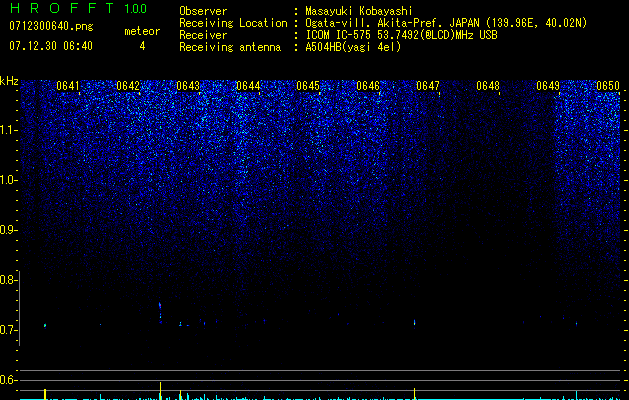Click the 0.9 frequency axis label

coord(7,230)
